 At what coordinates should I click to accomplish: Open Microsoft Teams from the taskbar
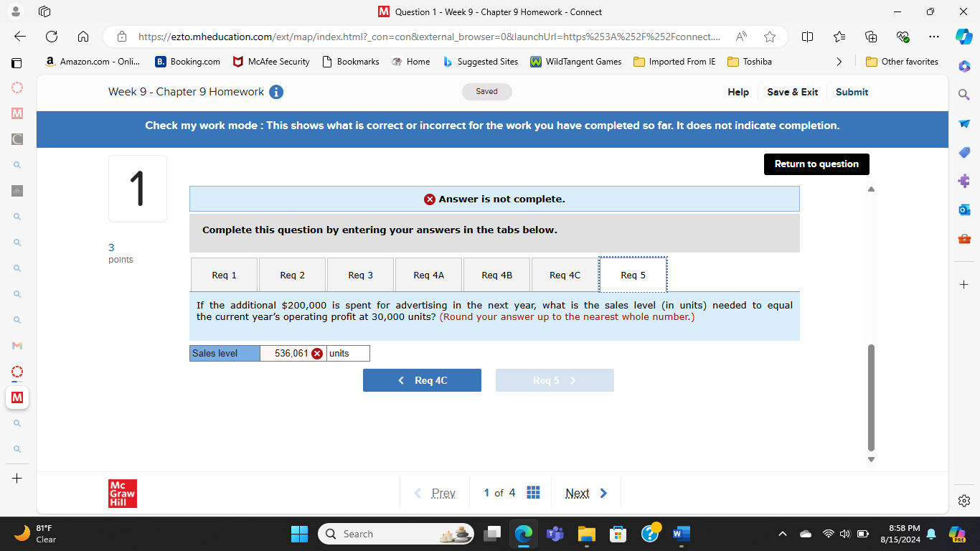pos(555,534)
